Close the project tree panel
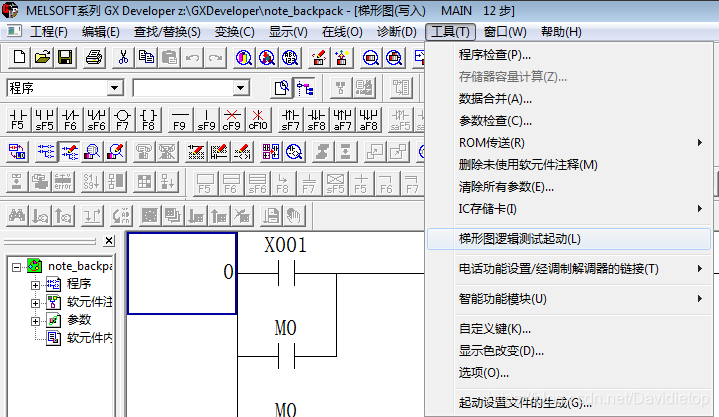The height and width of the screenshot is (417, 719). 109,241
